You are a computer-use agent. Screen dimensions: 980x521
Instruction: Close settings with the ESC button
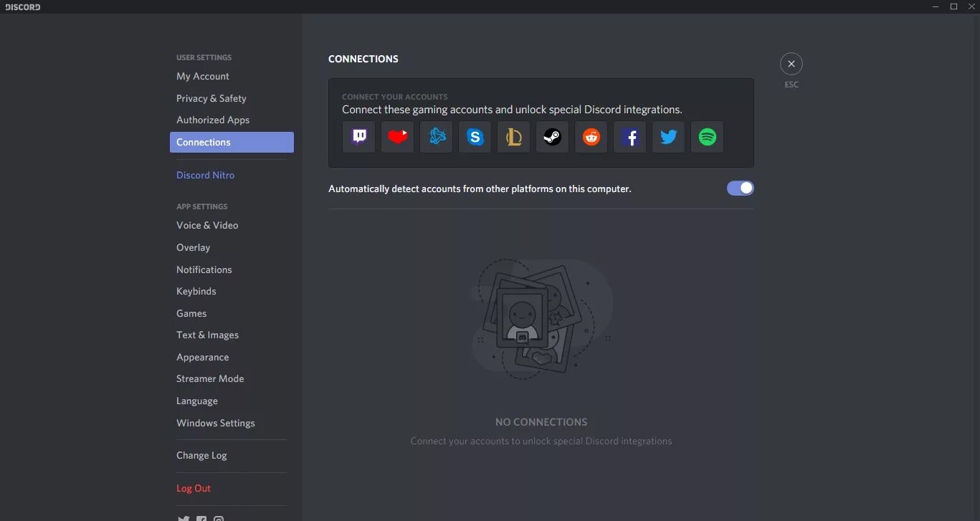(x=791, y=64)
